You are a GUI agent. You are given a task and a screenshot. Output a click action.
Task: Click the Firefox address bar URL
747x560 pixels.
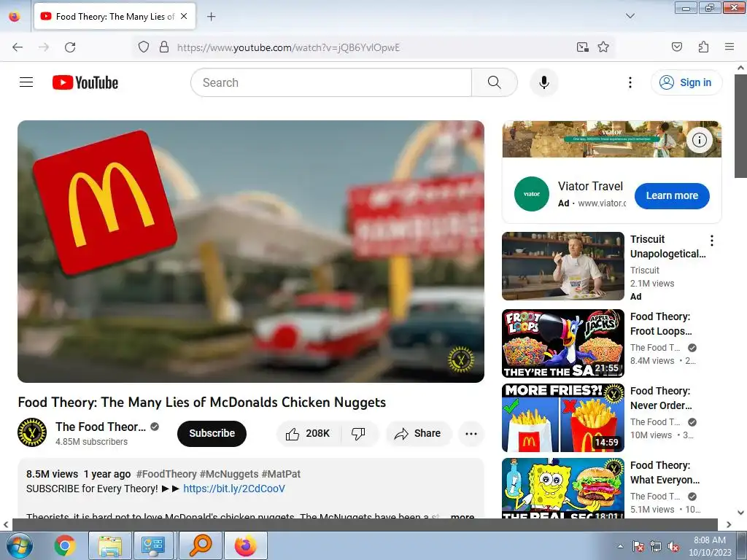288,47
